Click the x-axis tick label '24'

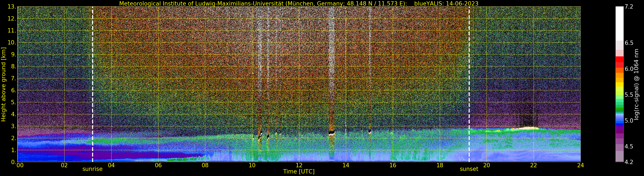(x=581, y=165)
